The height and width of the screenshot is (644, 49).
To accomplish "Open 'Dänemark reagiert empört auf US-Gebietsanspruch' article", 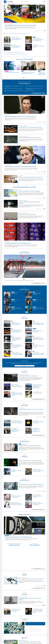I will click(x=20, y=116).
